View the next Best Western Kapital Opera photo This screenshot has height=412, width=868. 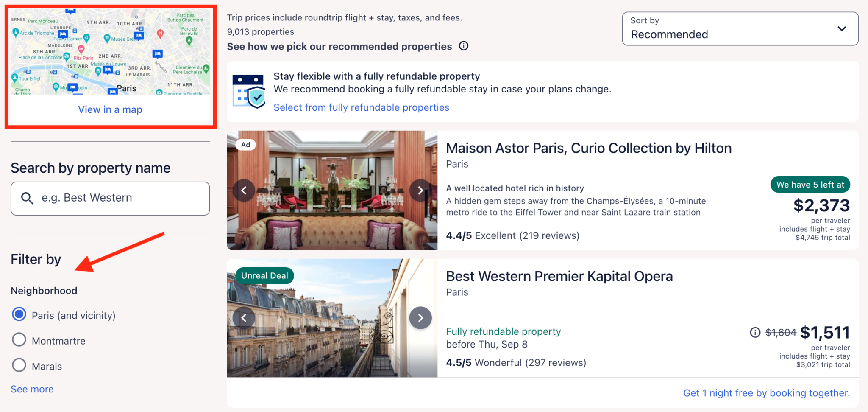pos(420,317)
